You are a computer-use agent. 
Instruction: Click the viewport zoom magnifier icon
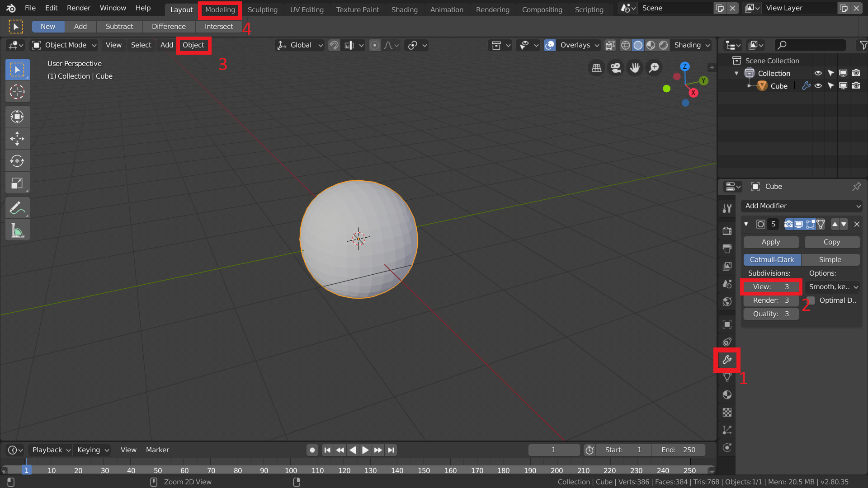click(654, 68)
